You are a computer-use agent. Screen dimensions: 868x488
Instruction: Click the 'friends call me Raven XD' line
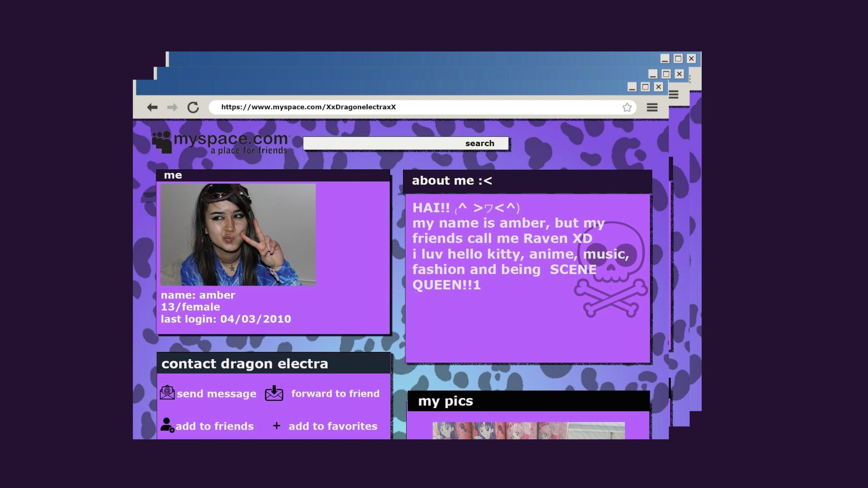pyautogui.click(x=502, y=239)
